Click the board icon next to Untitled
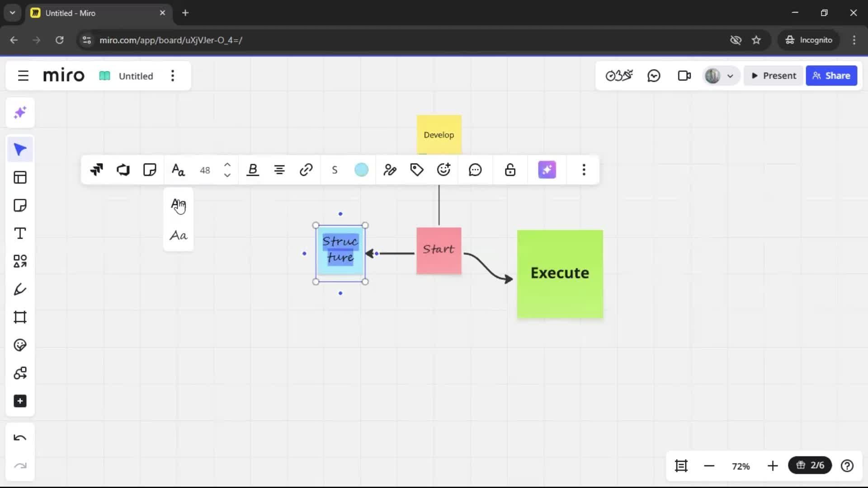This screenshot has height=488, width=868. (x=104, y=76)
